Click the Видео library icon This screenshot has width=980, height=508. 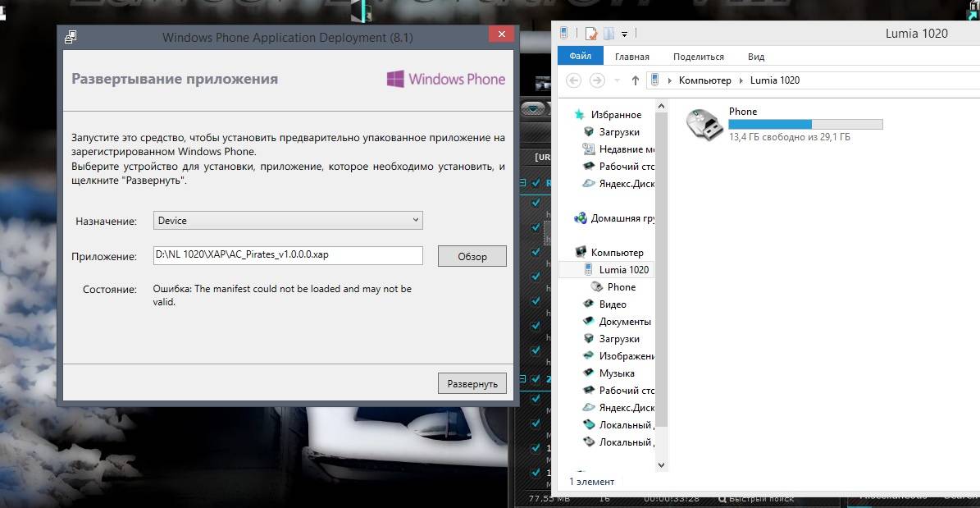click(589, 304)
